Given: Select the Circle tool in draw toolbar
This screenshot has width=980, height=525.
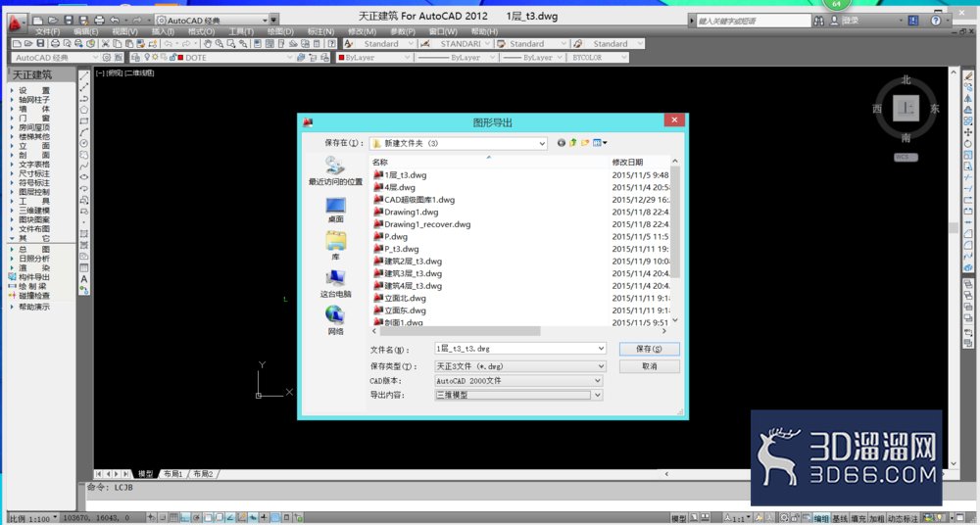Looking at the screenshot, I should (83, 144).
